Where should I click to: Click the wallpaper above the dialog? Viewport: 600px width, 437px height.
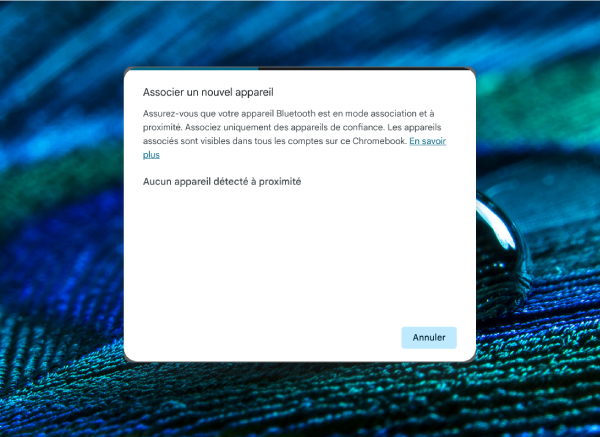click(300, 34)
